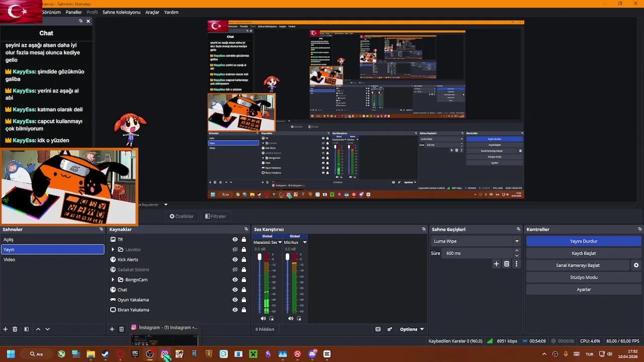Lock toggle for the TR source
The image size is (644, 362).
(244, 240)
